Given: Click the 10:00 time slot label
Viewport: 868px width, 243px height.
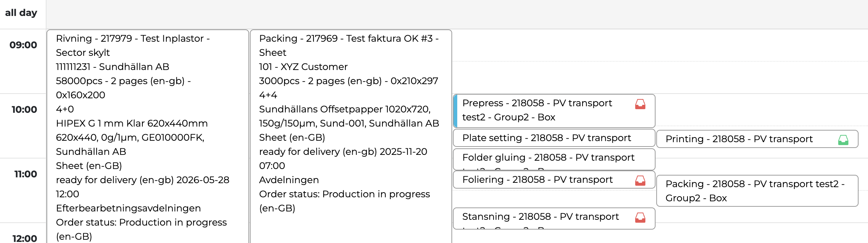Looking at the screenshot, I should [24, 110].
